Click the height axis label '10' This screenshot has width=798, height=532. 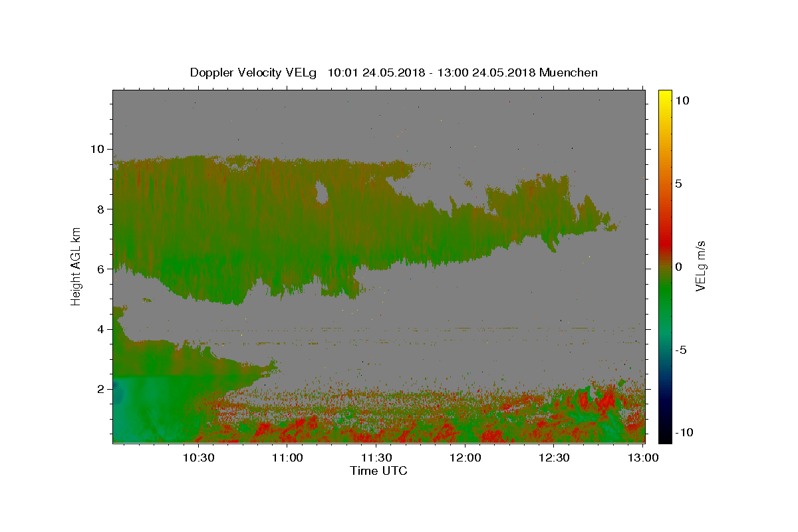pos(99,149)
